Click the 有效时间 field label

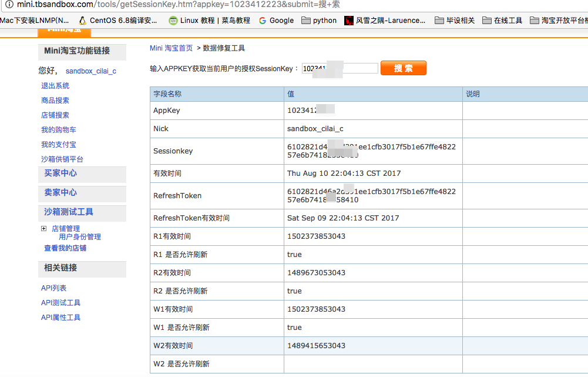coord(167,174)
